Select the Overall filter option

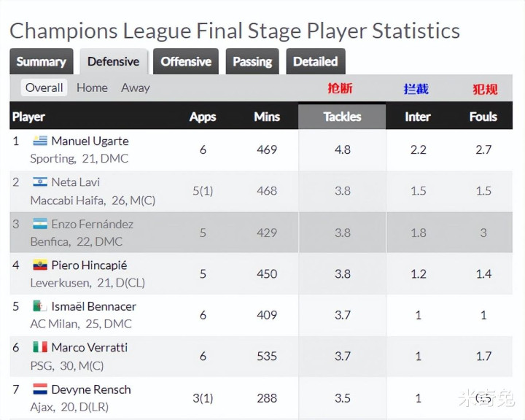44,87
